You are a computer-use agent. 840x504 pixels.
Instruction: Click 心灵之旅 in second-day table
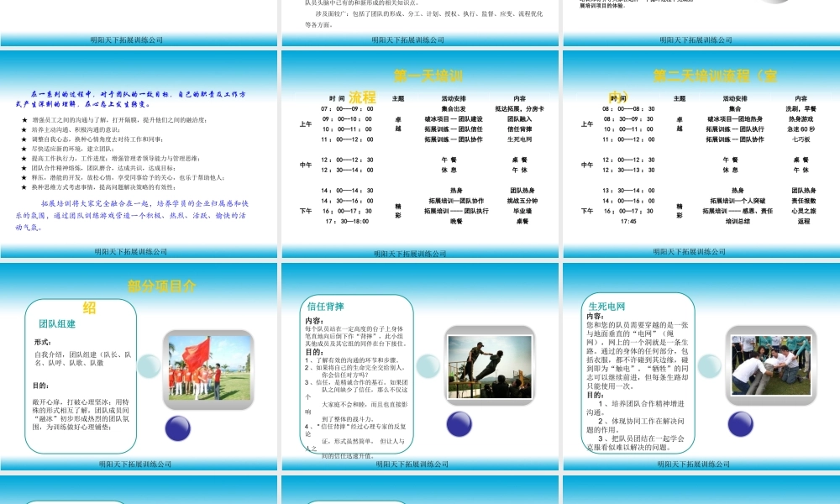click(x=804, y=211)
